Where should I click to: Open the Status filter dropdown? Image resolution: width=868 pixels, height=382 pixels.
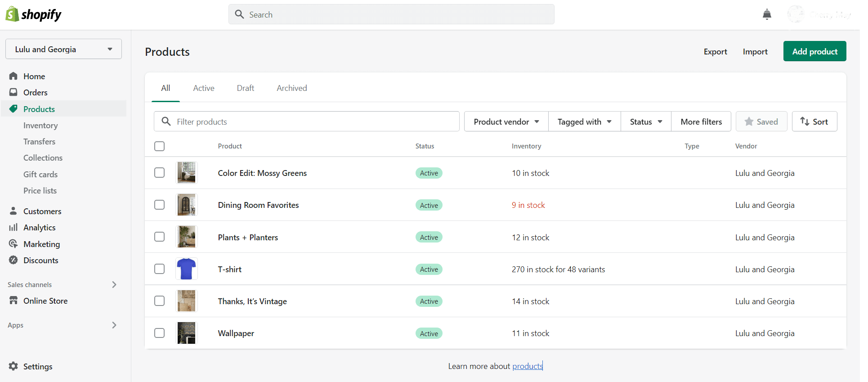point(646,121)
